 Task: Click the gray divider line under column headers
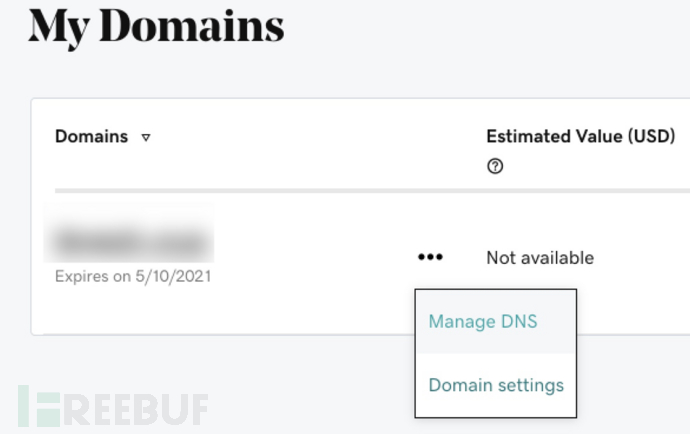(372, 191)
